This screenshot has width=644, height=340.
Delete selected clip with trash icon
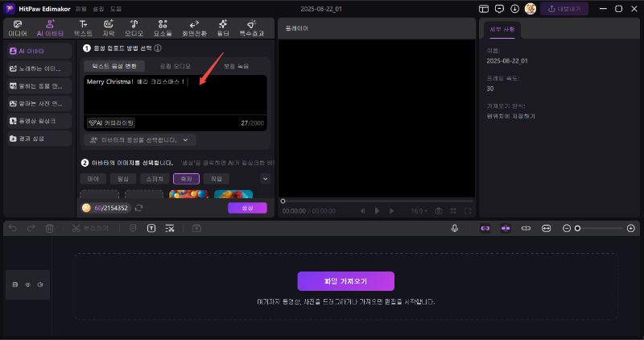click(x=49, y=228)
